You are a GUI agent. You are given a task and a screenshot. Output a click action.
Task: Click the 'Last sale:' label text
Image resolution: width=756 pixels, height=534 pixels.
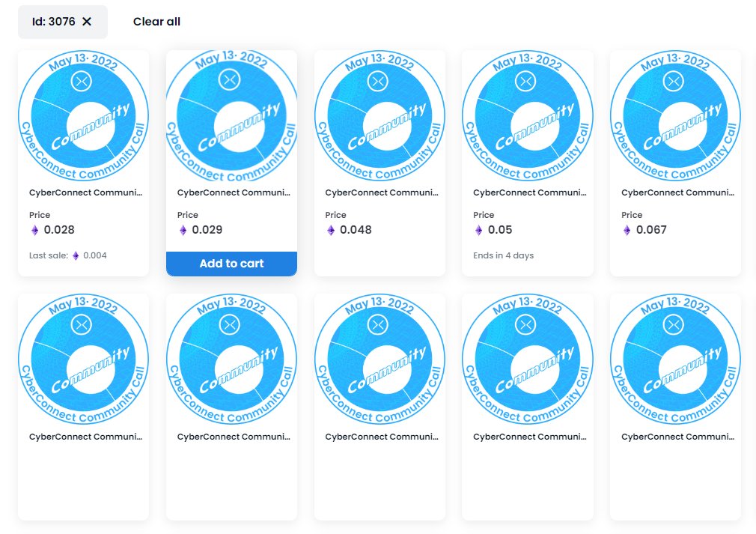pos(49,255)
